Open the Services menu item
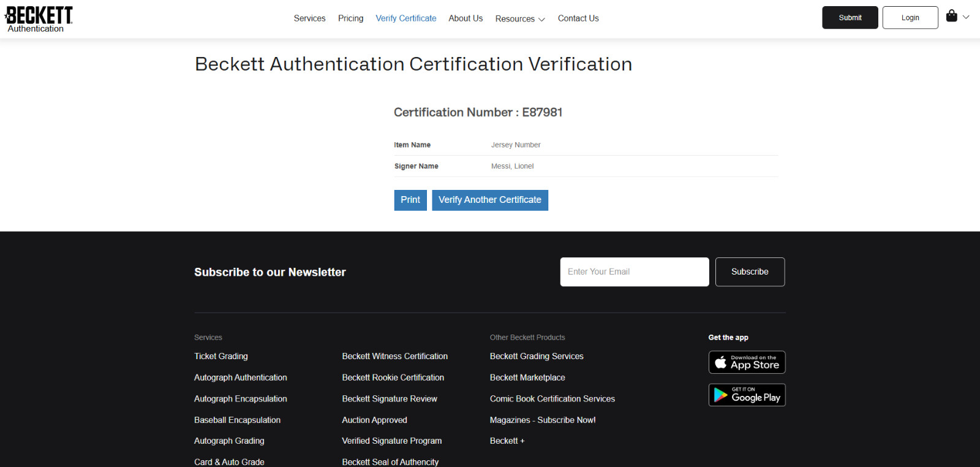This screenshot has width=980, height=467. click(x=309, y=18)
